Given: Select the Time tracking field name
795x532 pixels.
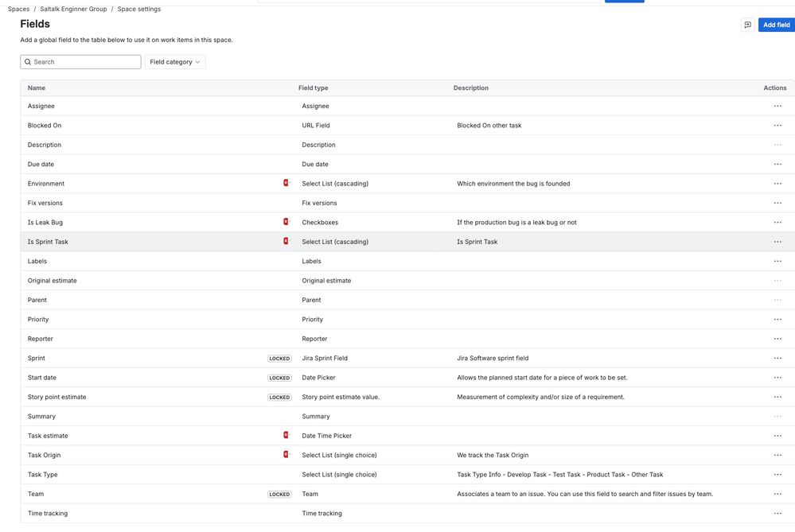Looking at the screenshot, I should tap(48, 513).
